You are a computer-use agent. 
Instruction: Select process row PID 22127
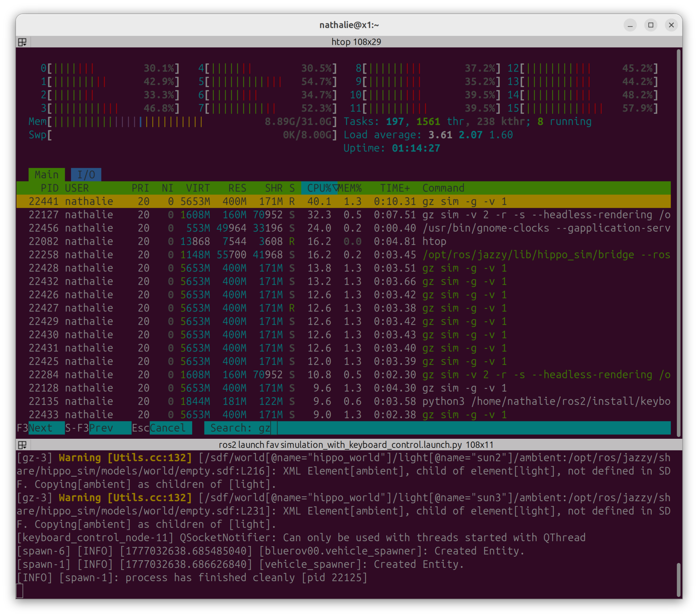point(344,214)
